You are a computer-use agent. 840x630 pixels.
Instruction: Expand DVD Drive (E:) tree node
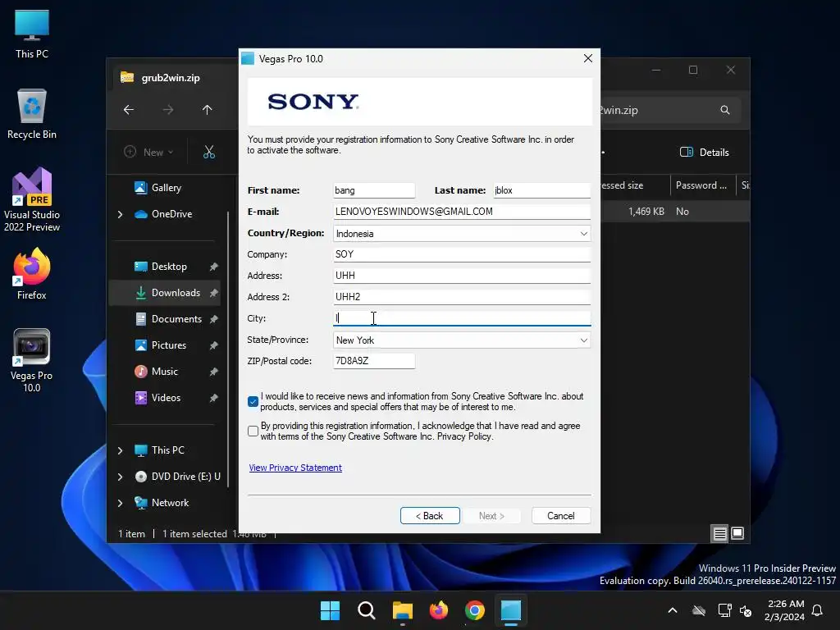tap(120, 477)
